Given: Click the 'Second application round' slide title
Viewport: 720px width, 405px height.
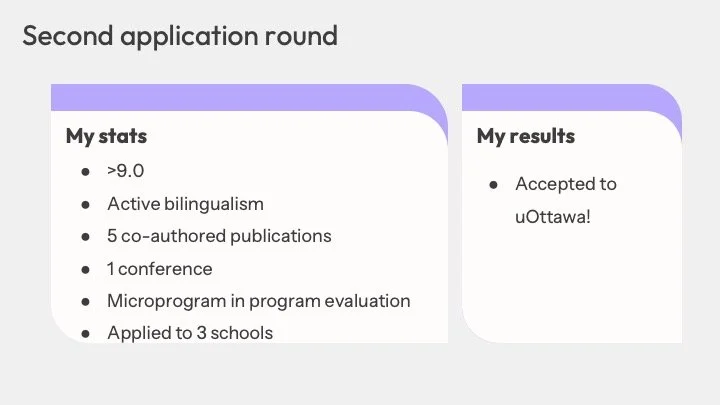Looking at the screenshot, I should click(x=180, y=37).
